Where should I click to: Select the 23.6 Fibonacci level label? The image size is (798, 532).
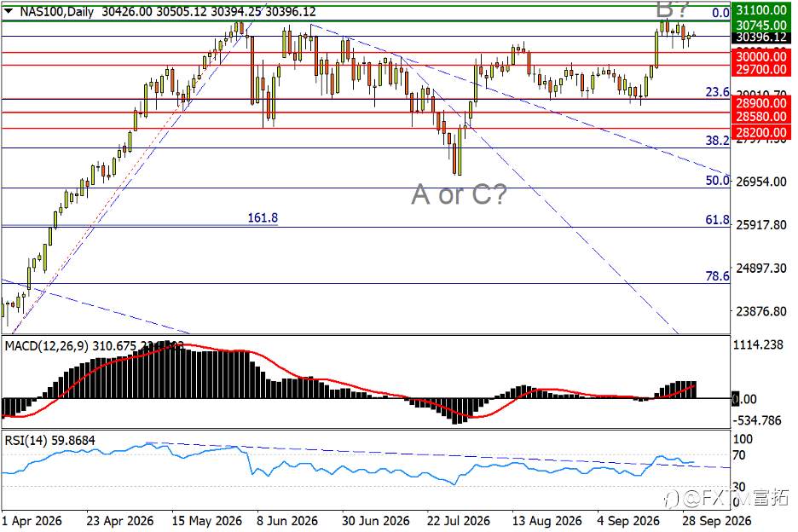[x=717, y=92]
